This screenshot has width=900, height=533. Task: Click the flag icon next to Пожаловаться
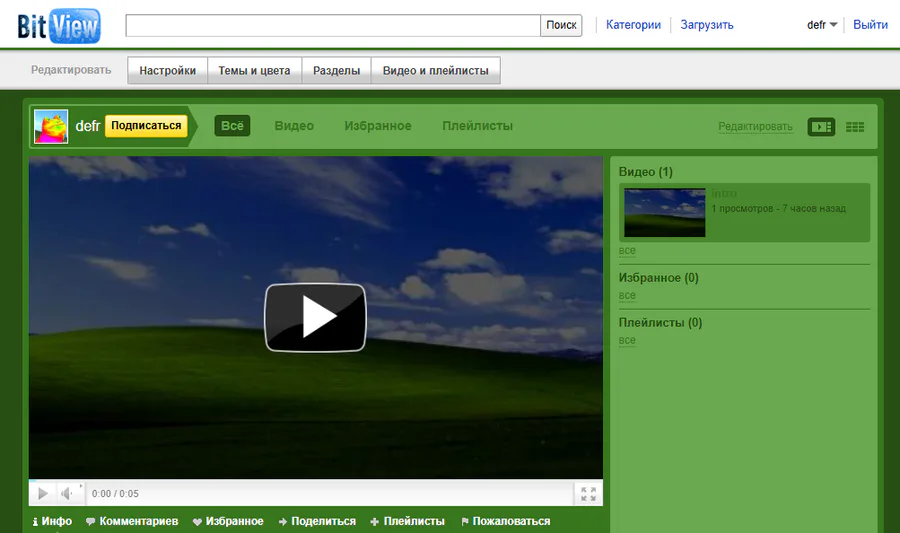point(465,522)
